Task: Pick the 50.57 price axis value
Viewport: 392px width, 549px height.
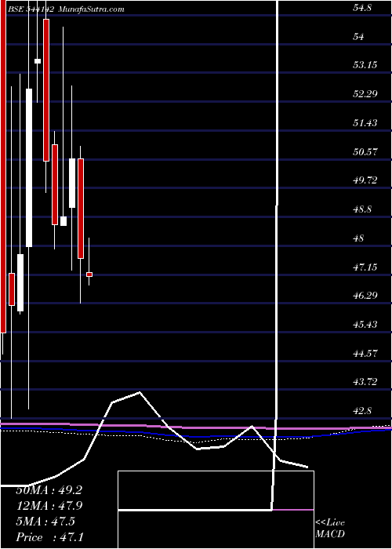Action: pyautogui.click(x=365, y=152)
